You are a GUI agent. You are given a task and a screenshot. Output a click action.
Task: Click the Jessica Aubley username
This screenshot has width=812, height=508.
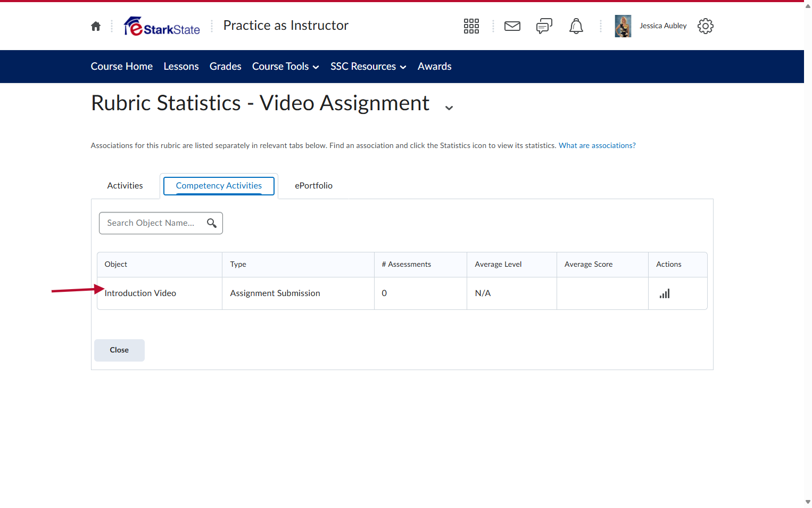pos(663,26)
